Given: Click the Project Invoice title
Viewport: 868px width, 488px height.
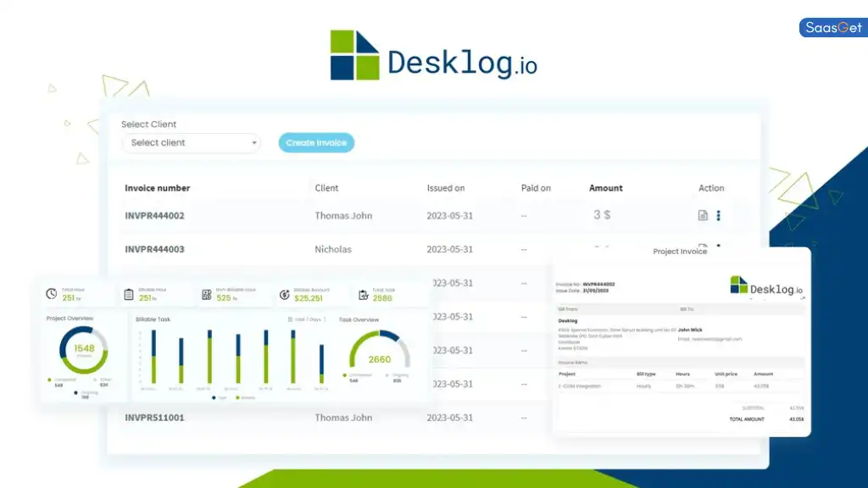Looking at the screenshot, I should [680, 251].
